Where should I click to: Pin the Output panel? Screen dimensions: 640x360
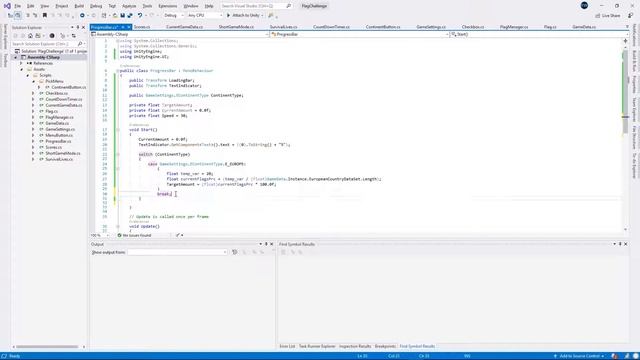click(x=266, y=244)
